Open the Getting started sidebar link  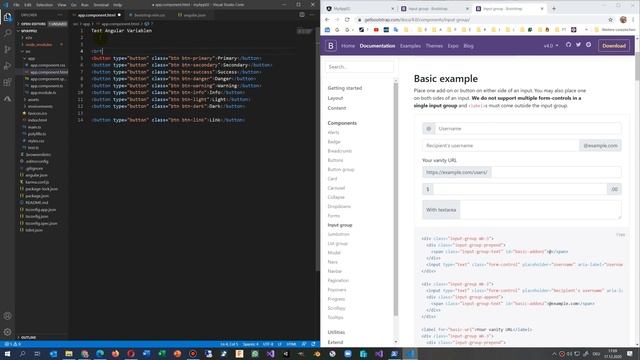point(344,88)
